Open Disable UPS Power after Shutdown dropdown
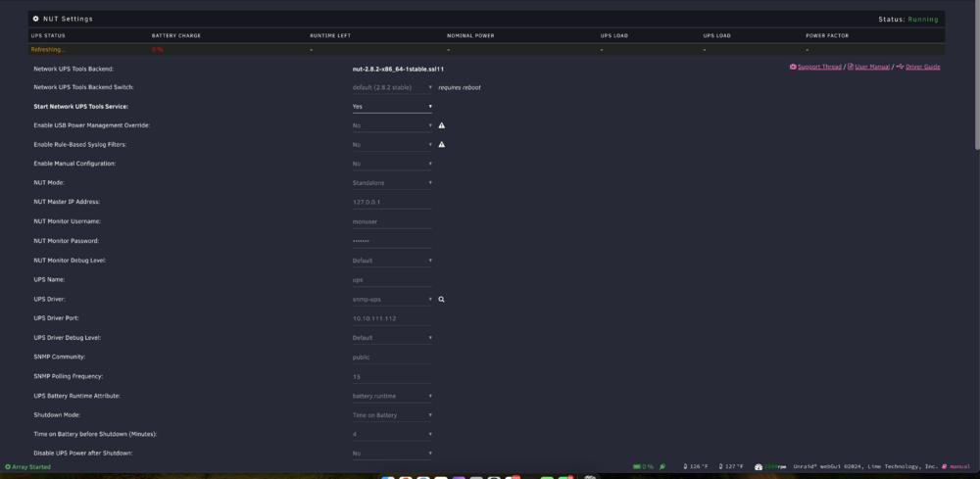The image size is (980, 479). point(392,454)
